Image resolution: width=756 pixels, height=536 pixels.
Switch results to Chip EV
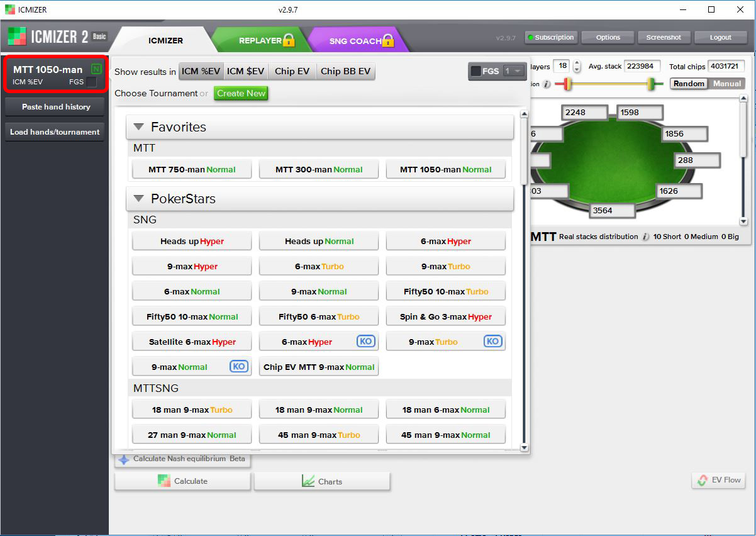point(292,71)
